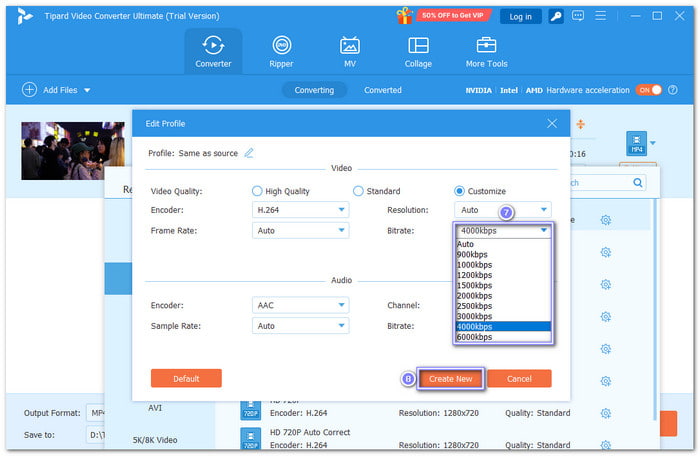Select AVI format in list
700x456 pixels.
[155, 408]
